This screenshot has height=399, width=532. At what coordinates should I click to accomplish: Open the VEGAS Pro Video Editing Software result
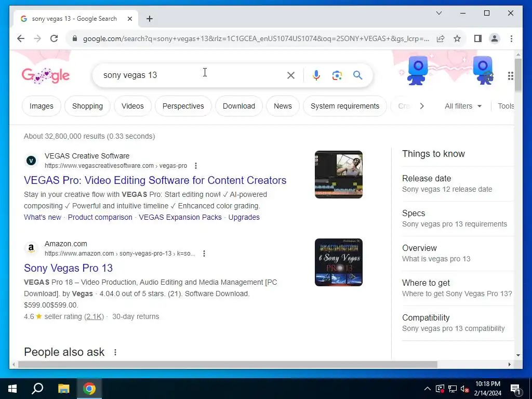pyautogui.click(x=155, y=180)
